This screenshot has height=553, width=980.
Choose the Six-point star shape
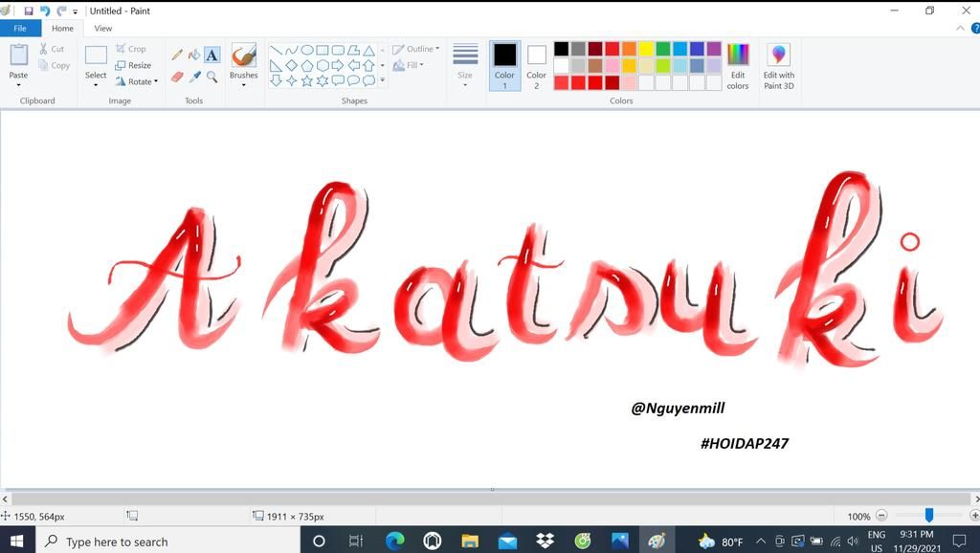[x=323, y=80]
